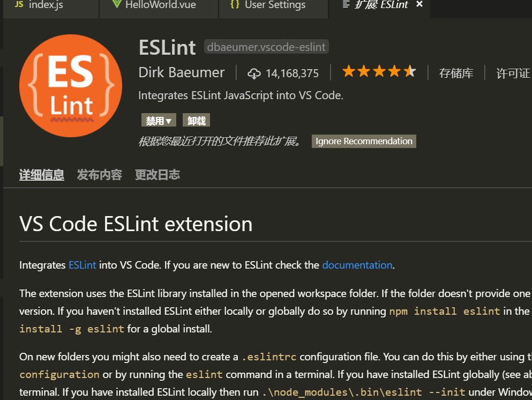The height and width of the screenshot is (400, 532).
Task: Click Ignore Recommendation button
Action: (364, 141)
